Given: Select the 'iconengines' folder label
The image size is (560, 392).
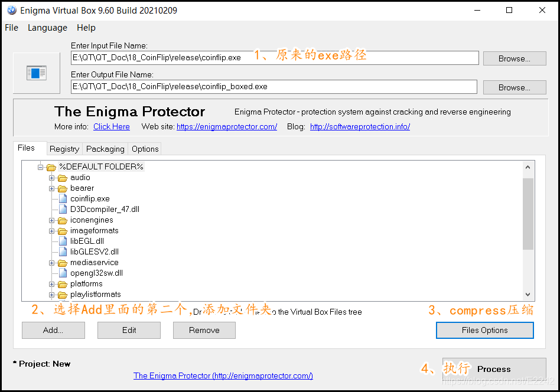Looking at the screenshot, I should pyautogui.click(x=92, y=220).
